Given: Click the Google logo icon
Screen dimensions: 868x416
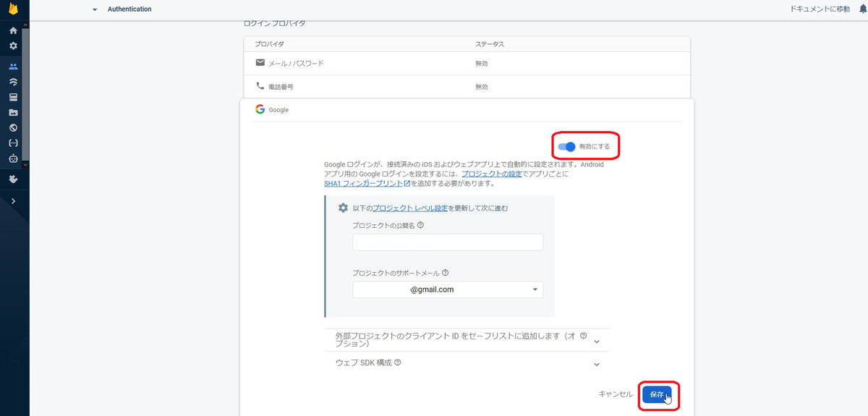Looking at the screenshot, I should click(x=260, y=109).
